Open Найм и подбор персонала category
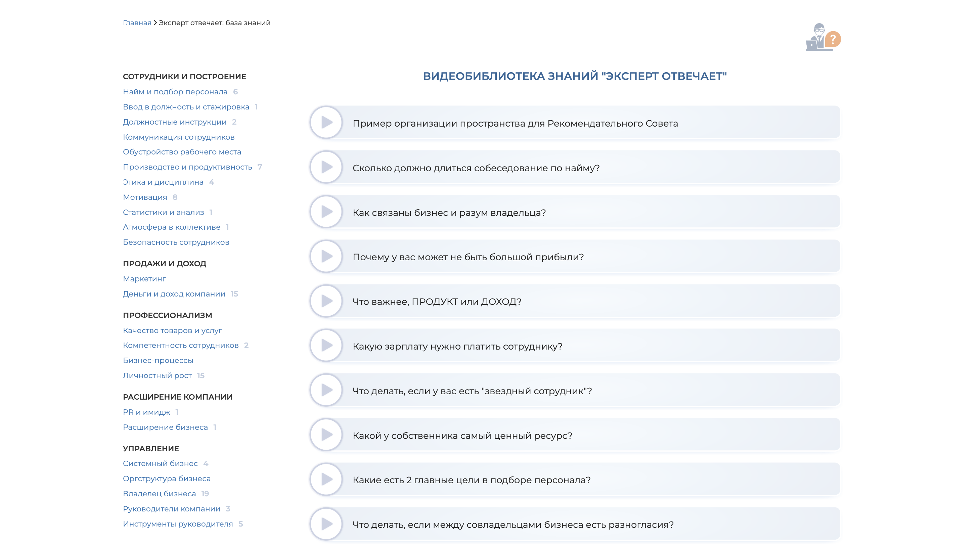Image resolution: width=980 pixels, height=544 pixels. pos(175,92)
